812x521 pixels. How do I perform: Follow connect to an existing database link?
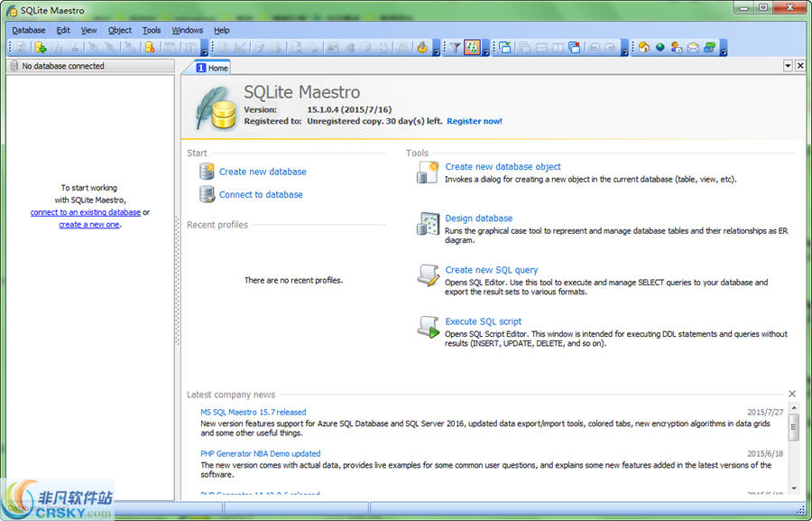(x=86, y=212)
